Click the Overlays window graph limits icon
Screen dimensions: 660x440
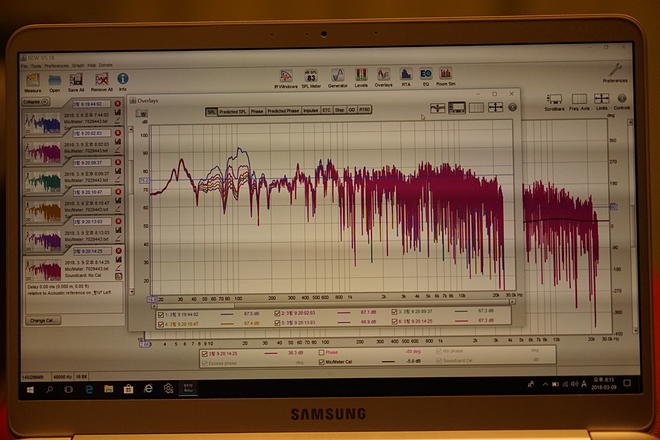tap(495, 107)
